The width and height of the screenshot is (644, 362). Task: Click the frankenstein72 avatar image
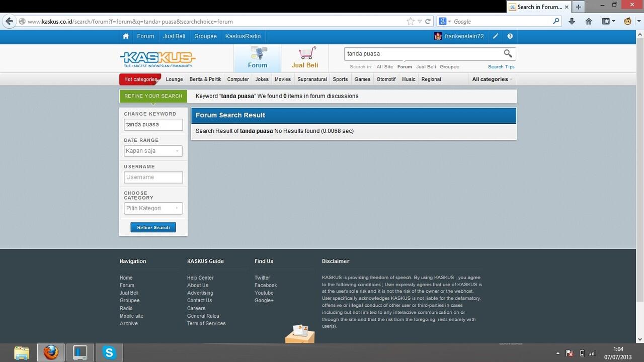438,36
